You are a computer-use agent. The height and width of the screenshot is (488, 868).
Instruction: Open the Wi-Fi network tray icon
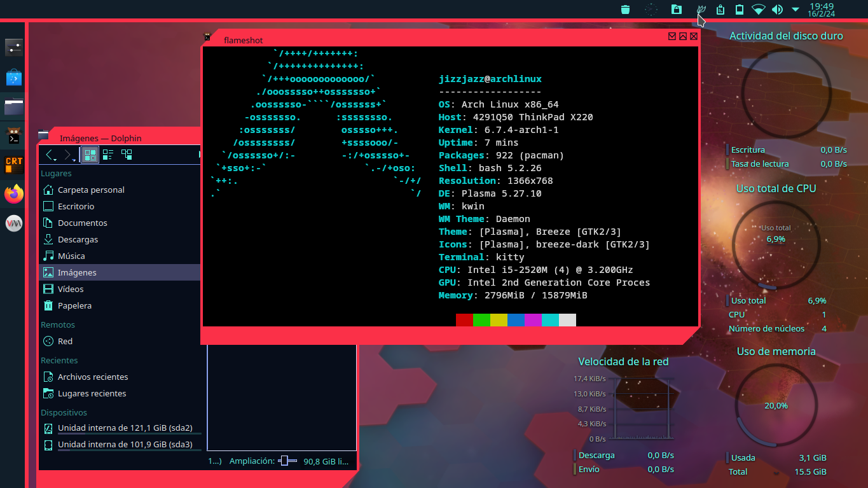click(x=758, y=9)
